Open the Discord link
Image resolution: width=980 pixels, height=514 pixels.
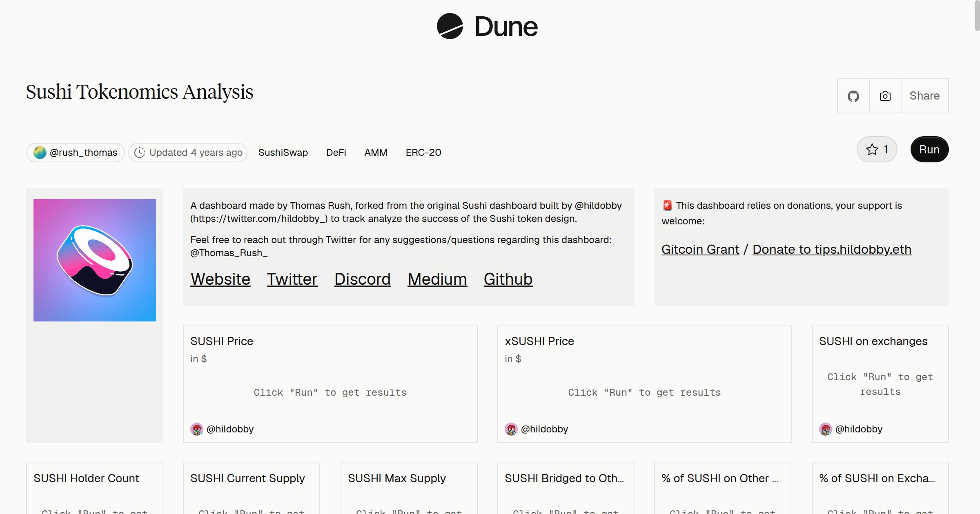(363, 279)
